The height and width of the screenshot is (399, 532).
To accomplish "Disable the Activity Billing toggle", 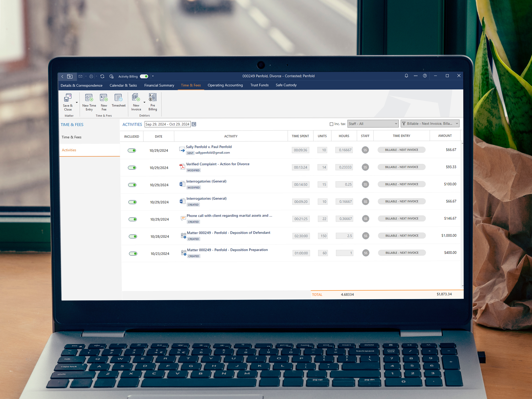I will coord(144,76).
